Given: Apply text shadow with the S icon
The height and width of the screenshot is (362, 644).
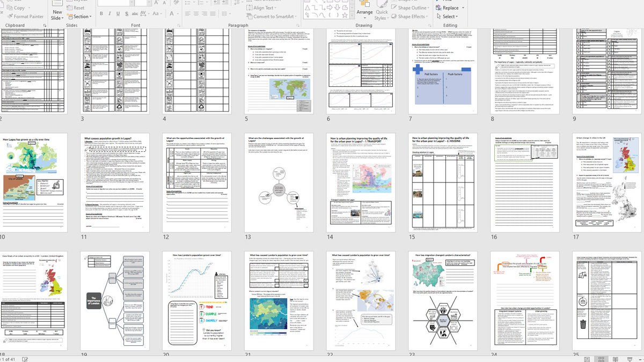Looking at the screenshot, I should pyautogui.click(x=127, y=13).
